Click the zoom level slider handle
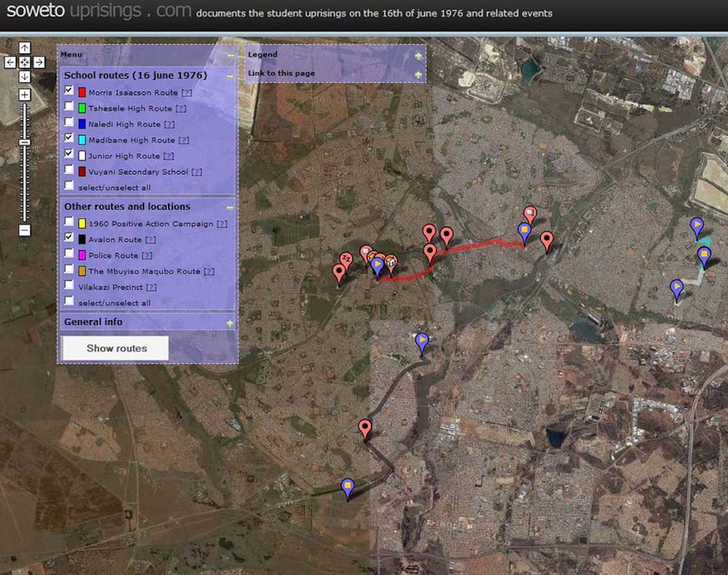Image resolution: width=728 pixels, height=575 pixels. coord(24,142)
